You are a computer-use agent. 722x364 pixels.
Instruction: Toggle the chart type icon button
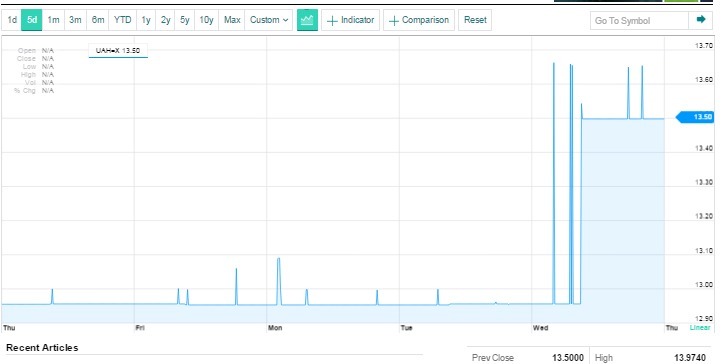click(307, 20)
